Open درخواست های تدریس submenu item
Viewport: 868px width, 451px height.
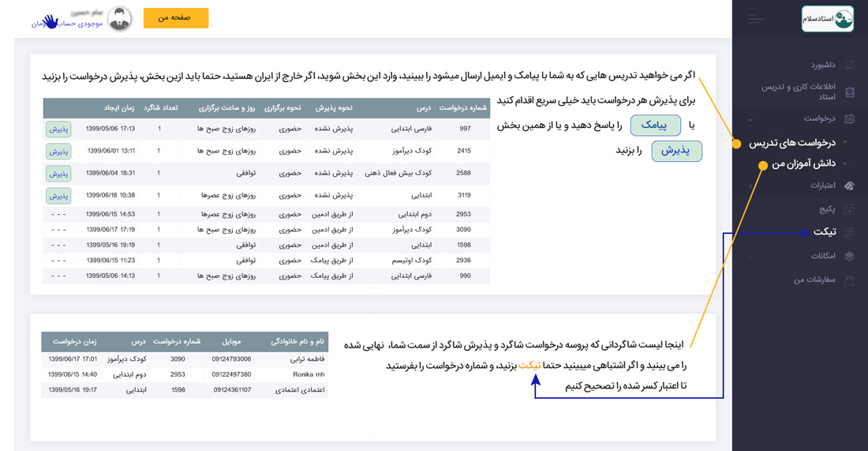click(792, 143)
